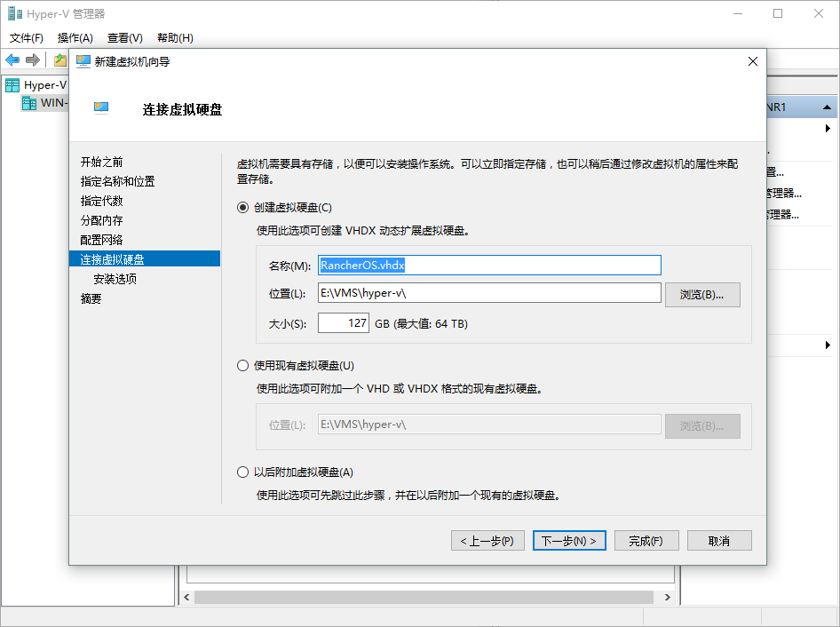
Task: Click the '名称(M):' label
Action: [289, 266]
